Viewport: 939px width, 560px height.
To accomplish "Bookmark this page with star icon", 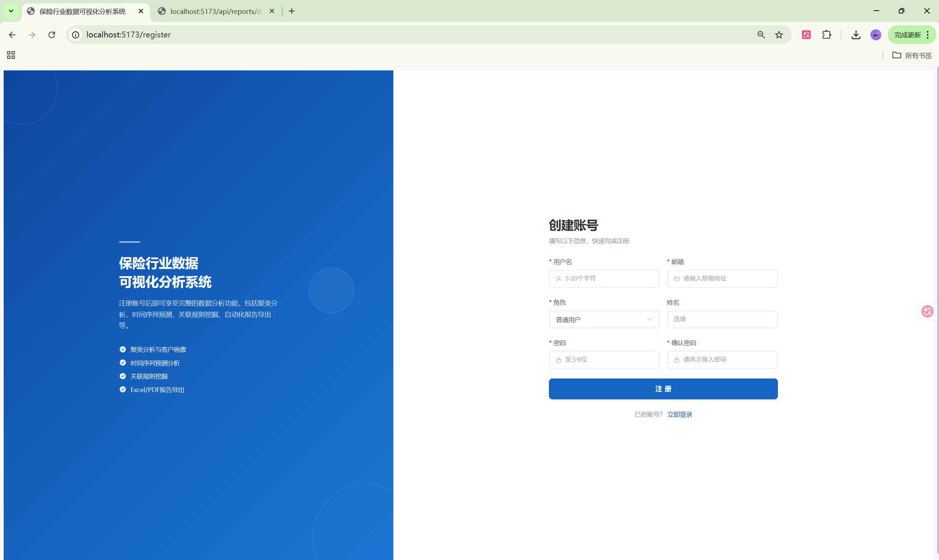I will click(x=779, y=35).
